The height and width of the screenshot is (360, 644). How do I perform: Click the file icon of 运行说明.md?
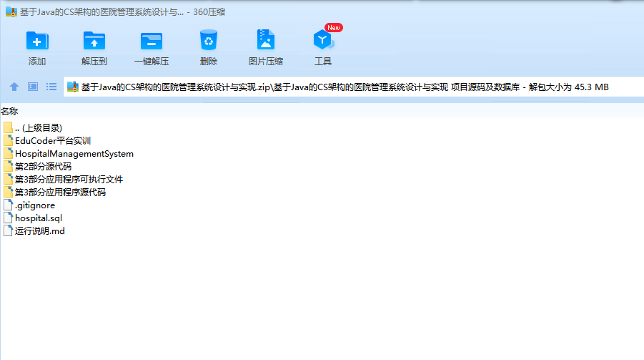tap(8, 230)
